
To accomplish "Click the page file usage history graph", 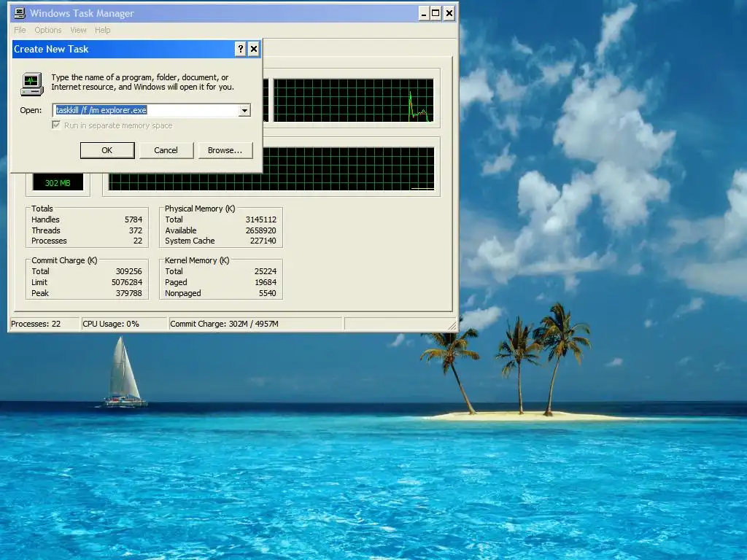I will point(348,169).
